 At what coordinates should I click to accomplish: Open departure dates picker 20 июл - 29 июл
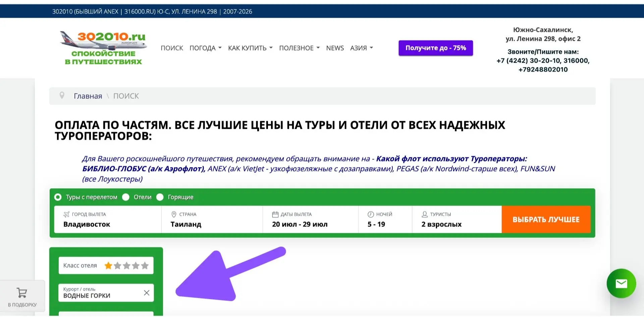click(311, 219)
